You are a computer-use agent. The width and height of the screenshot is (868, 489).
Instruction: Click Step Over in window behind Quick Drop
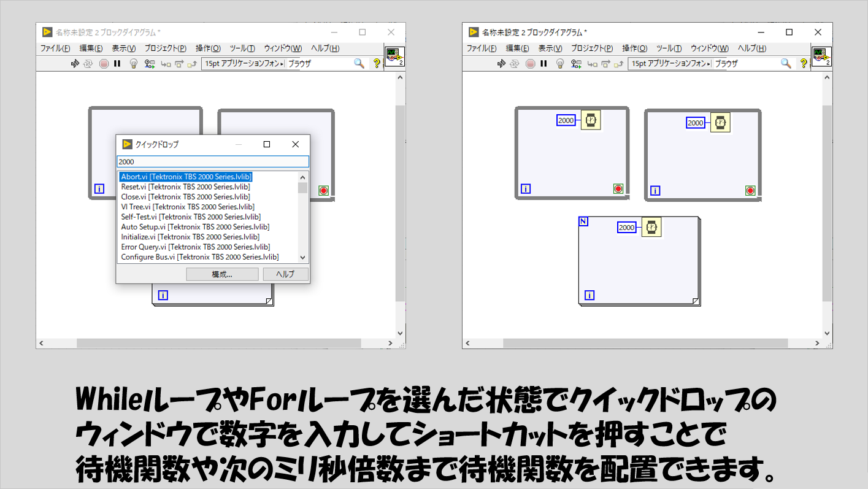pyautogui.click(x=179, y=63)
